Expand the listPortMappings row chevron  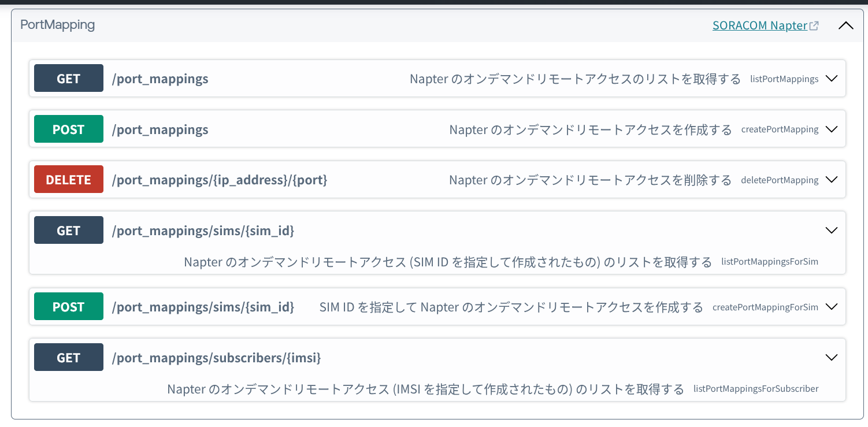tap(832, 79)
